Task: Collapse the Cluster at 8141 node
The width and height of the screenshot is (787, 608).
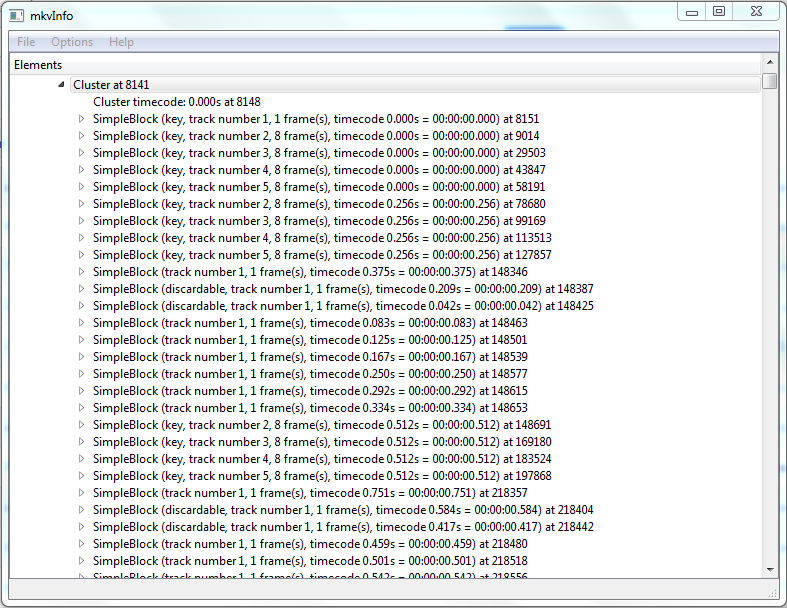Action: coord(61,84)
